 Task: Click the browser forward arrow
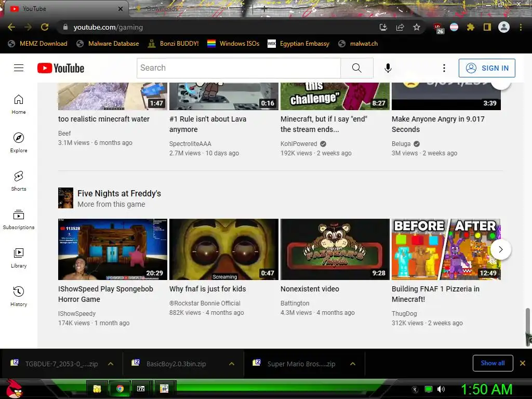pos(28,27)
